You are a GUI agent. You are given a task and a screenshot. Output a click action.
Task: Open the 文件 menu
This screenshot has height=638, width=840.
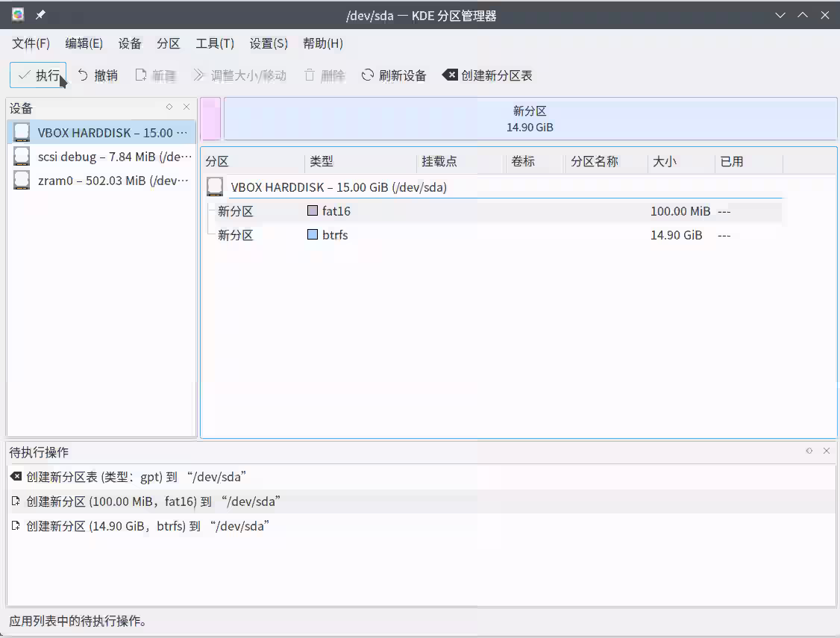tap(31, 43)
